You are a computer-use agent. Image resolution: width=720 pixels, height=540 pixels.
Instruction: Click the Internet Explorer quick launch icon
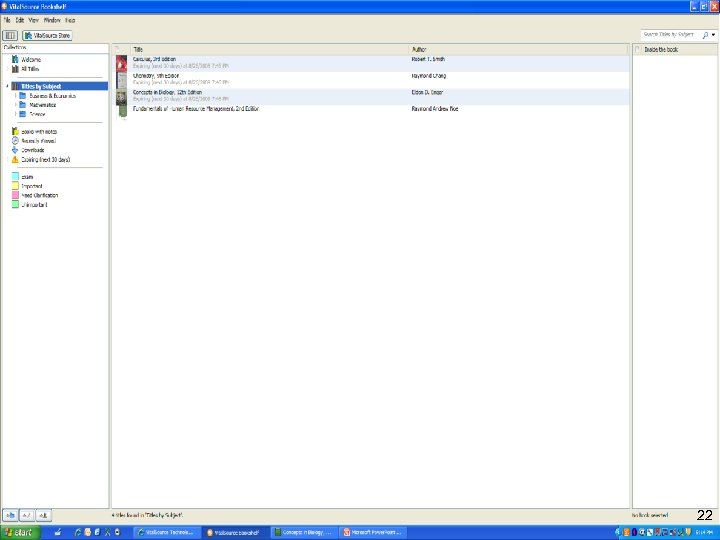[x=78, y=533]
